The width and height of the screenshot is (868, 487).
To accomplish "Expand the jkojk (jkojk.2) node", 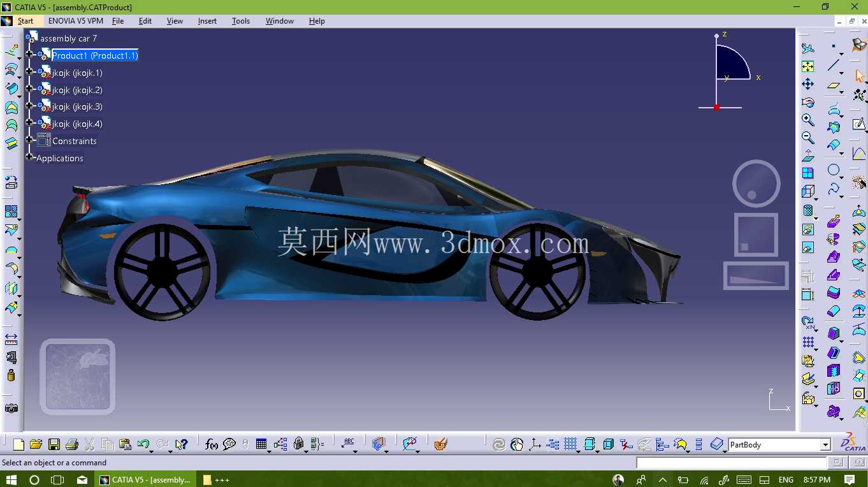I will coord(29,89).
